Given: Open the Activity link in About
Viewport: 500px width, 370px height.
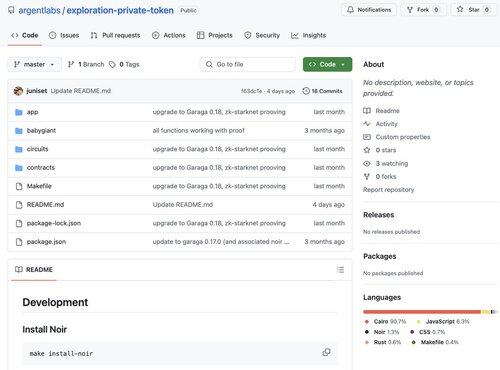Looking at the screenshot, I should [x=380, y=124].
